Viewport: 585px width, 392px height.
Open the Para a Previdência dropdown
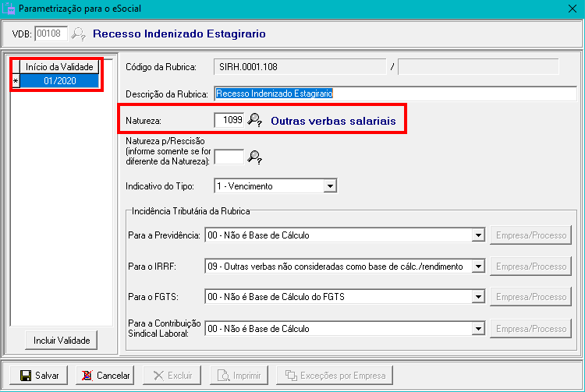tap(477, 236)
